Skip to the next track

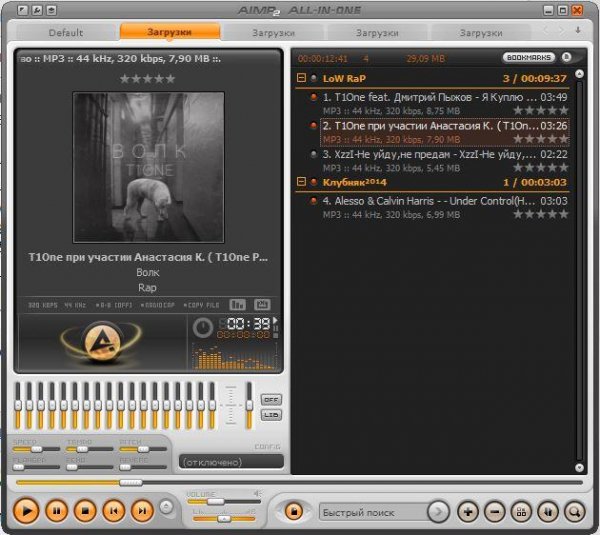142,510
